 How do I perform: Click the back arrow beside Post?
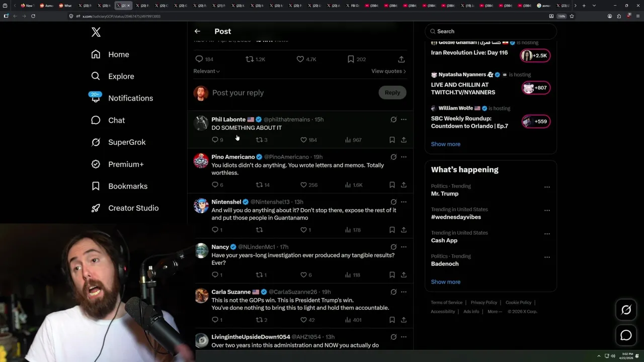tap(197, 31)
